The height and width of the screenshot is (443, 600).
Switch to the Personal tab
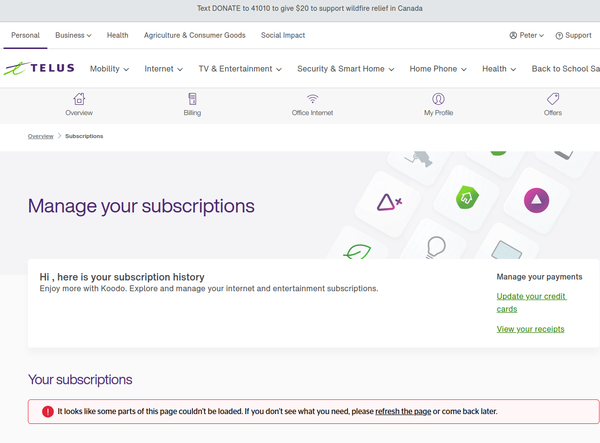tap(24, 35)
